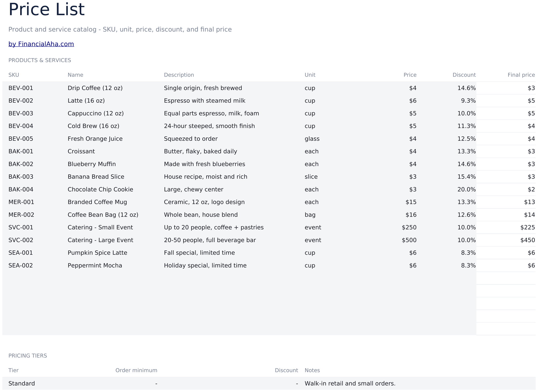
Task: Click the 'PRICING TIERS' section heading
Action: [28, 356]
